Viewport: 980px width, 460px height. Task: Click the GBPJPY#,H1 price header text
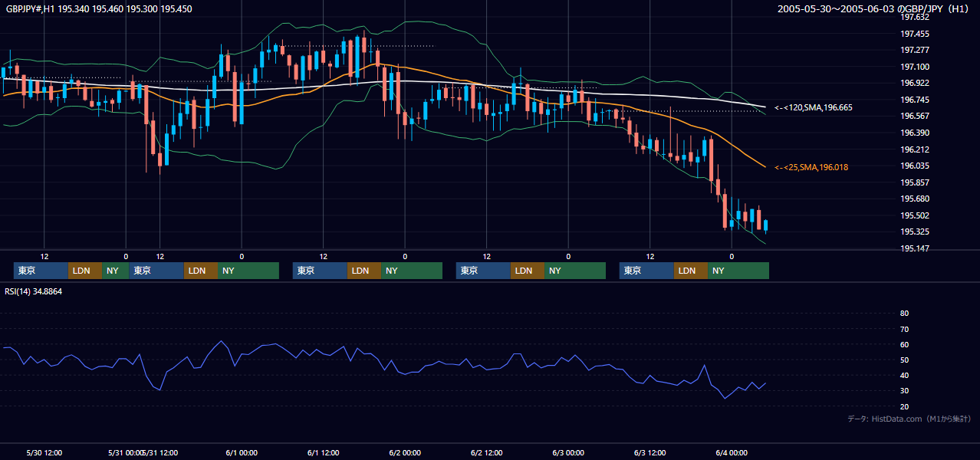pos(99,9)
